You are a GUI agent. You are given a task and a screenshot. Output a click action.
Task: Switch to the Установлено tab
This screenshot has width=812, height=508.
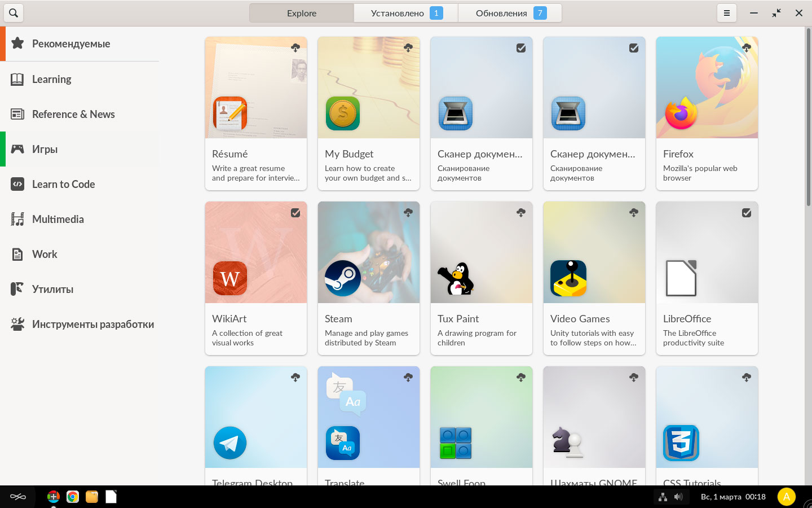tap(406, 13)
